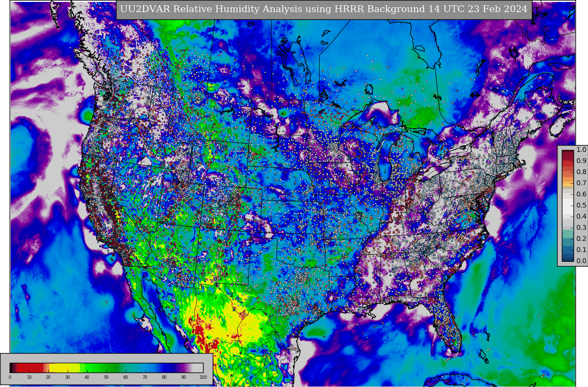
Task: Click the 60 tick label on humidity colorbar
Action: click(x=126, y=377)
